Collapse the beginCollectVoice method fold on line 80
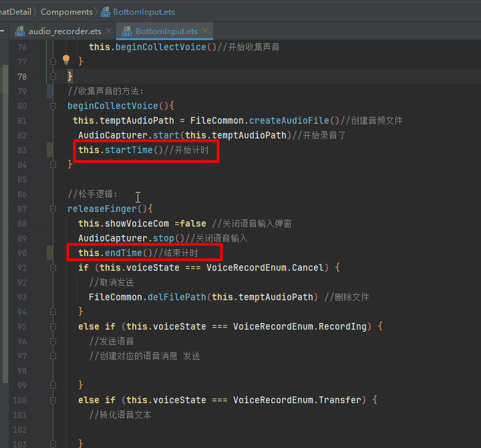The height and width of the screenshot is (448, 481). point(52,106)
